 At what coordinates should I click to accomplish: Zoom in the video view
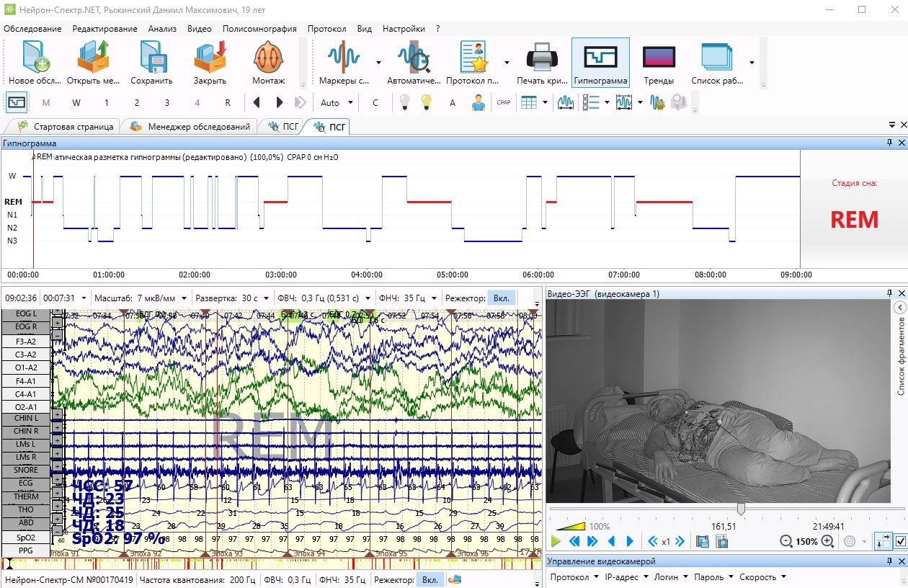click(x=827, y=541)
